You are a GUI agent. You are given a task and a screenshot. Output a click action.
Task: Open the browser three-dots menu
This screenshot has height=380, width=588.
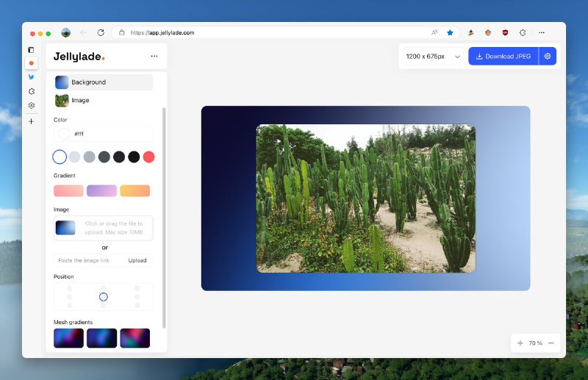542,32
